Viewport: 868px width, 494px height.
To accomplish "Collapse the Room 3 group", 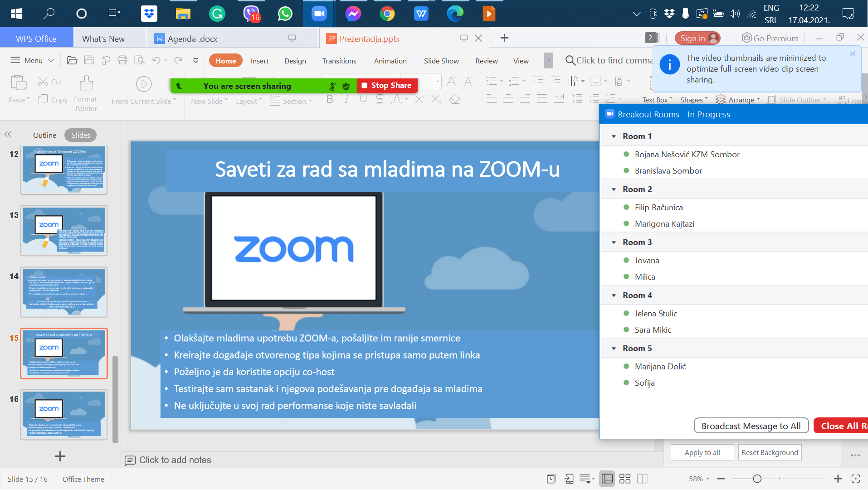I will click(614, 242).
